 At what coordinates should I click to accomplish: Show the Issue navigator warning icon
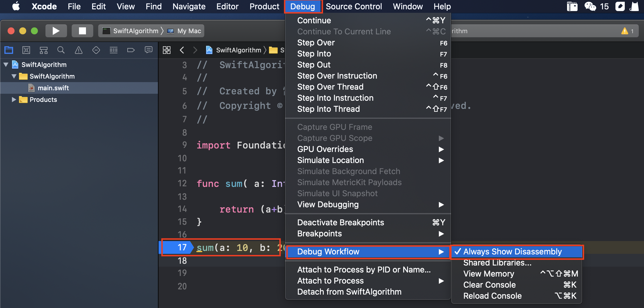[79, 50]
